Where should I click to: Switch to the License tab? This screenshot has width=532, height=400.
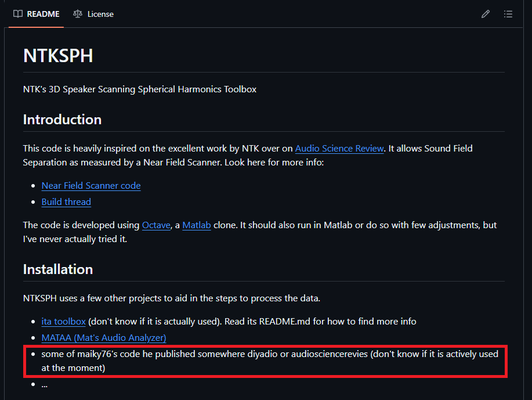click(93, 14)
